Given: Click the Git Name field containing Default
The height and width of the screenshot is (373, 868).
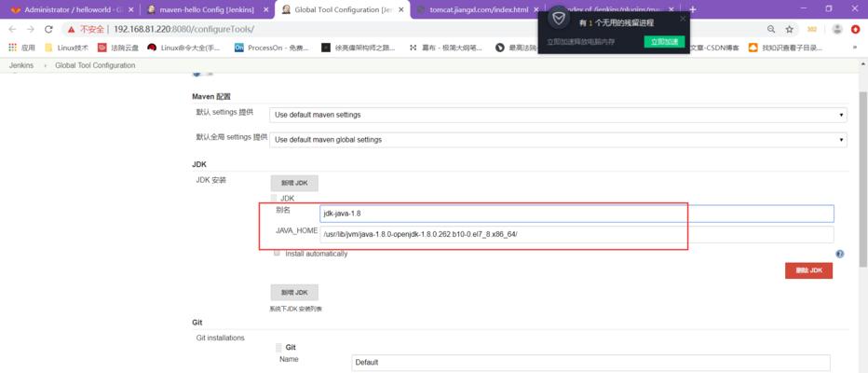Looking at the screenshot, I should (x=590, y=363).
